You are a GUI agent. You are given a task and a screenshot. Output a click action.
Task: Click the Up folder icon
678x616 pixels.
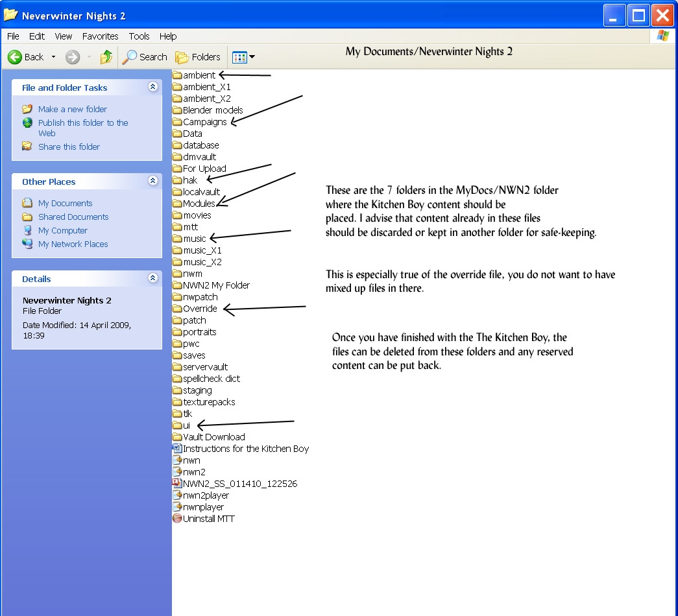pos(106,57)
